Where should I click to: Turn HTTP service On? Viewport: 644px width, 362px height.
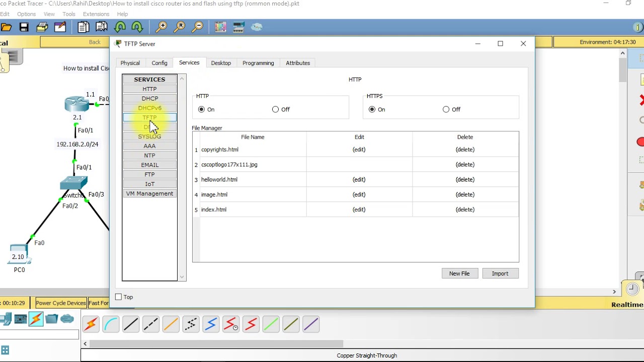(202, 109)
